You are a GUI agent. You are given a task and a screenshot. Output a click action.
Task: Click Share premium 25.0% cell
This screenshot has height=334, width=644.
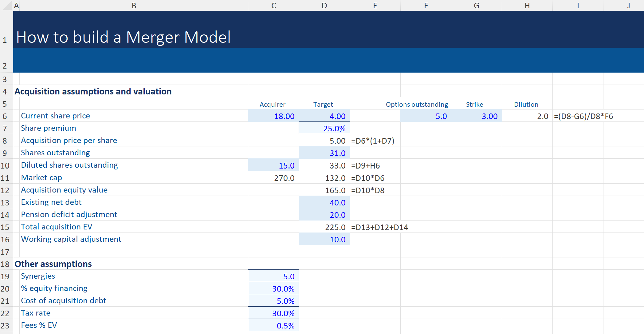point(324,128)
